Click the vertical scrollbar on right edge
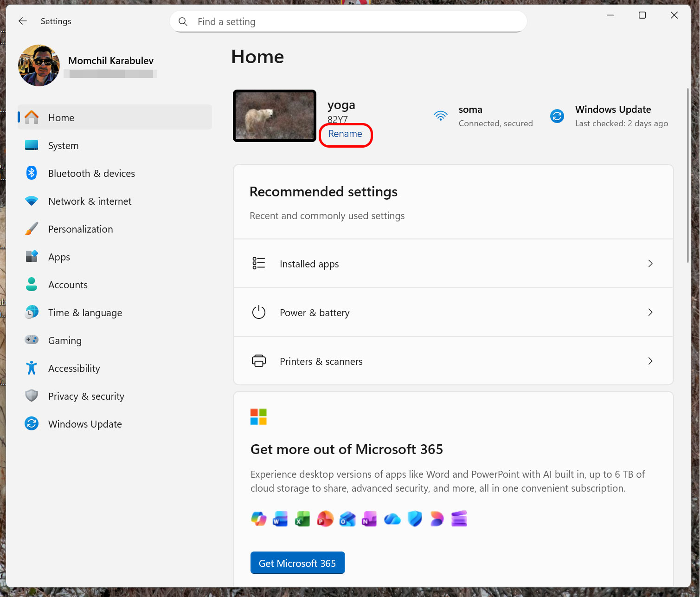The image size is (700, 597). pyautogui.click(x=688, y=176)
